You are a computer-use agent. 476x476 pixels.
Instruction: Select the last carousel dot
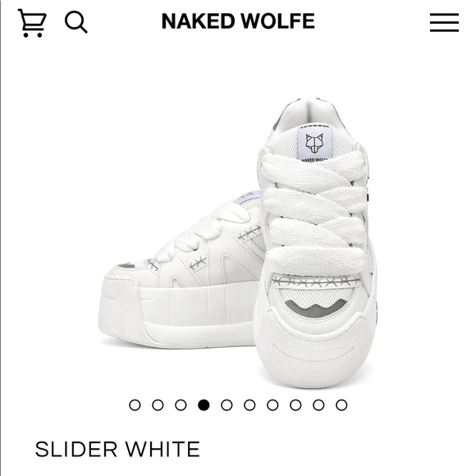coord(341,405)
